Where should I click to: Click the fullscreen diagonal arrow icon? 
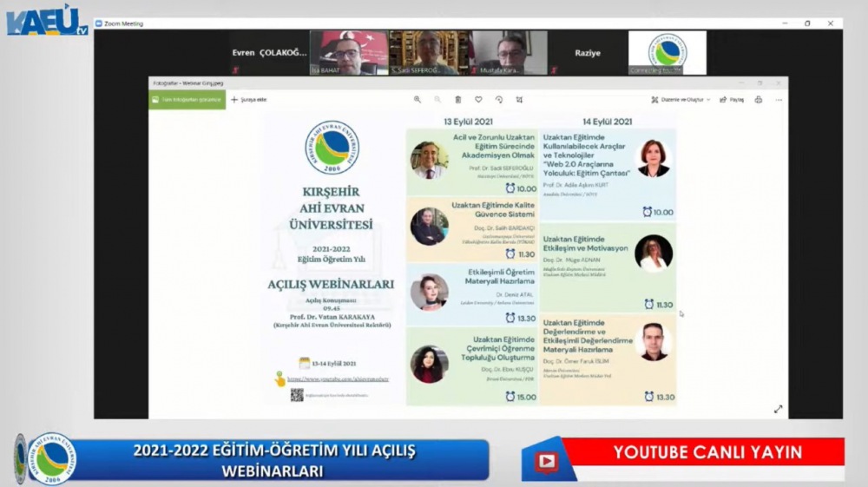[x=778, y=409]
